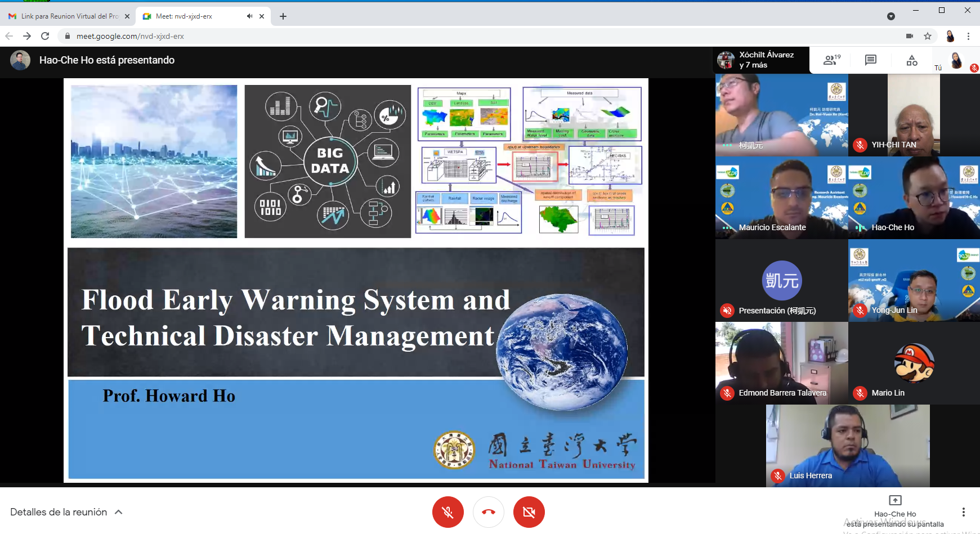This screenshot has width=980, height=534.
Task: Click Detalles de la reunión text
Action: click(x=59, y=512)
